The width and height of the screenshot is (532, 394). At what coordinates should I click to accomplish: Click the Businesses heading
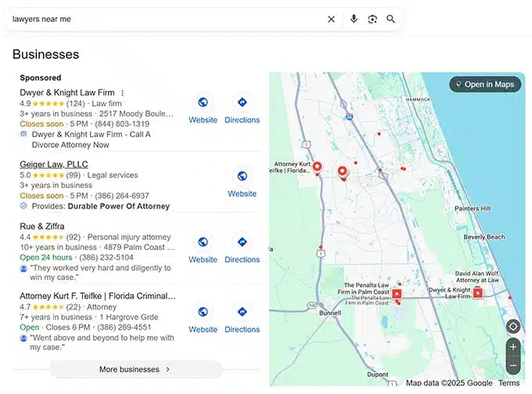(46, 54)
